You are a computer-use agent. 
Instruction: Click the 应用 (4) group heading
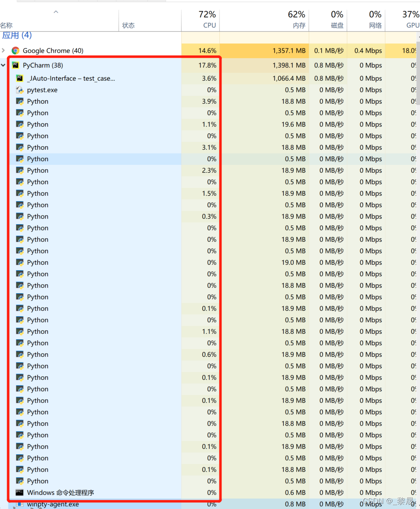click(x=17, y=36)
